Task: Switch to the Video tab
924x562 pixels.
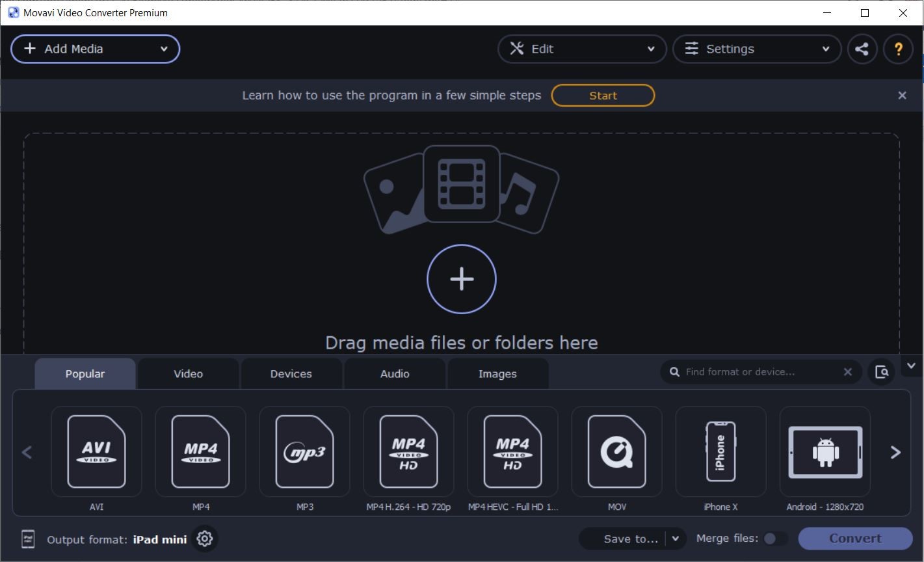Action: point(188,374)
